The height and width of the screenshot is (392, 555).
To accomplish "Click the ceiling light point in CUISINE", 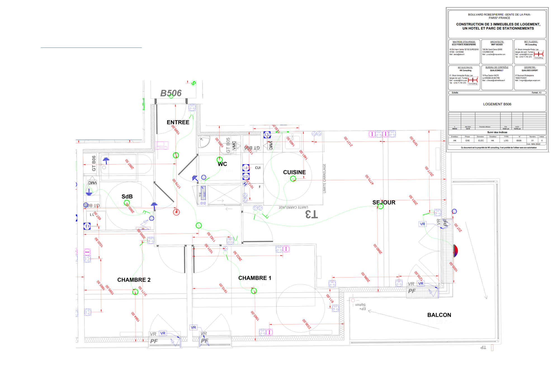I will coord(293,179).
